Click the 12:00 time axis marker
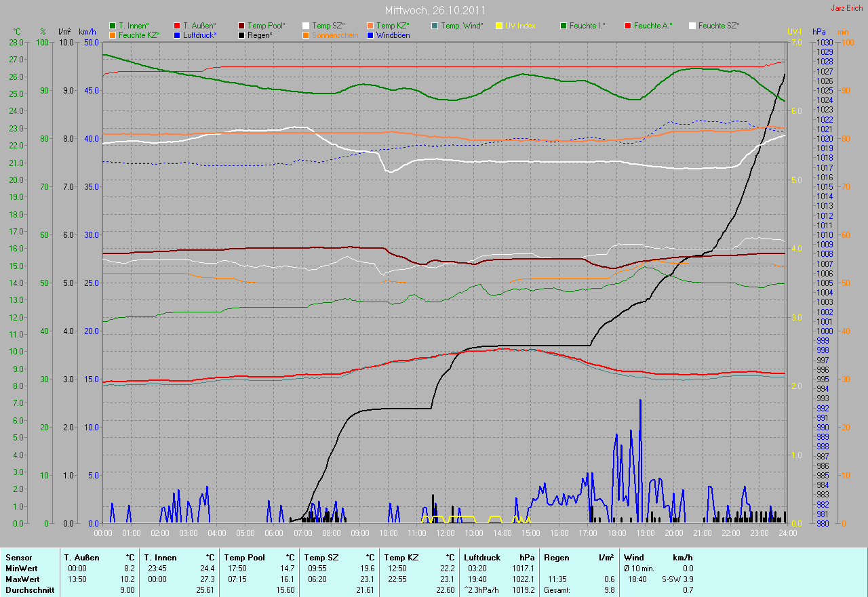Screen dimensions: 868x597 pyautogui.click(x=445, y=533)
